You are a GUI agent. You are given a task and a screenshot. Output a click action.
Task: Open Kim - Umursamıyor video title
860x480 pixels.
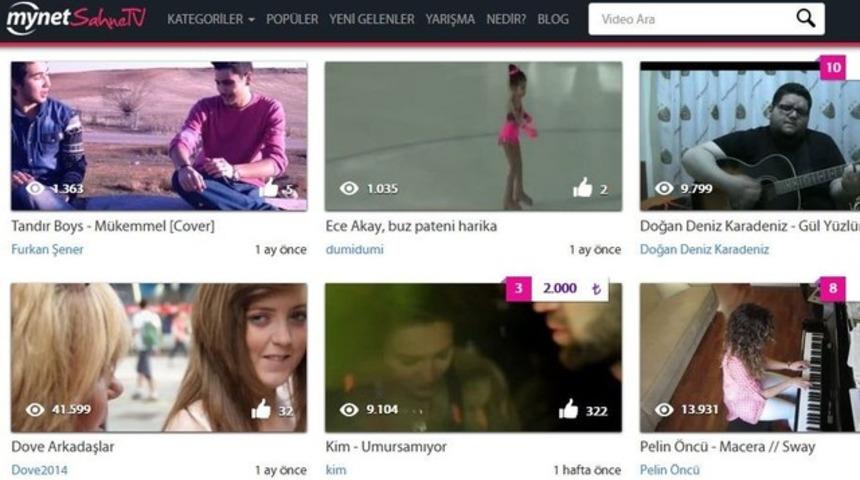click(386, 447)
